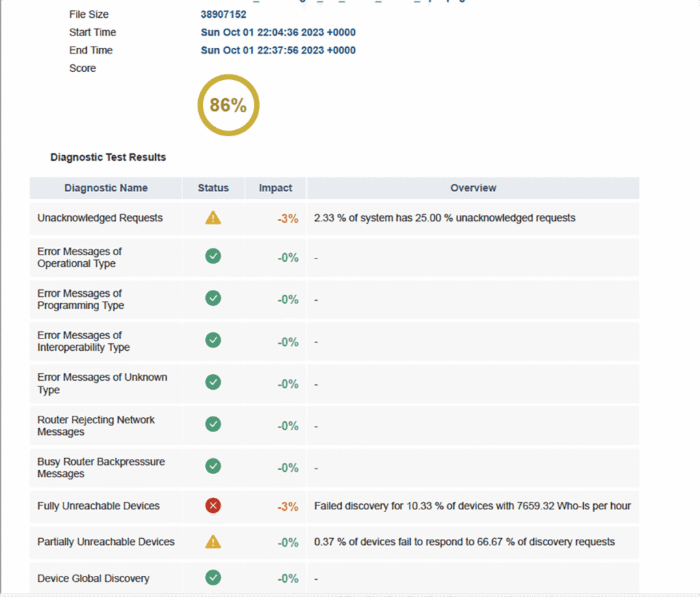Click -0% impact for Interoperability Type errors
Image resolution: width=700 pixels, height=597 pixels.
[288, 342]
